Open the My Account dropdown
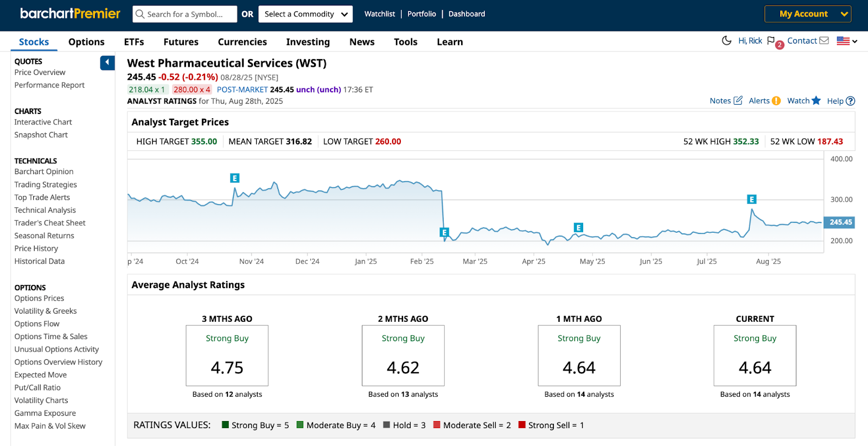 808,14
